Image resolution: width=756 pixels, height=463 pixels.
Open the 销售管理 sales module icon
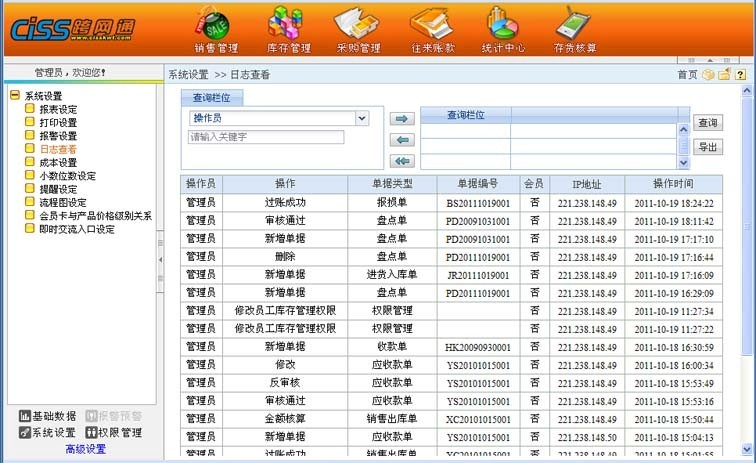pyautogui.click(x=216, y=27)
